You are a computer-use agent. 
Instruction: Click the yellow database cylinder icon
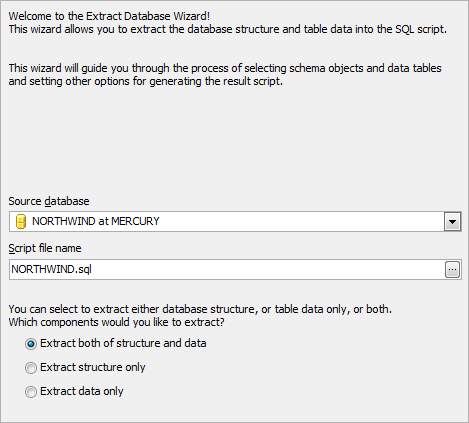point(21,222)
